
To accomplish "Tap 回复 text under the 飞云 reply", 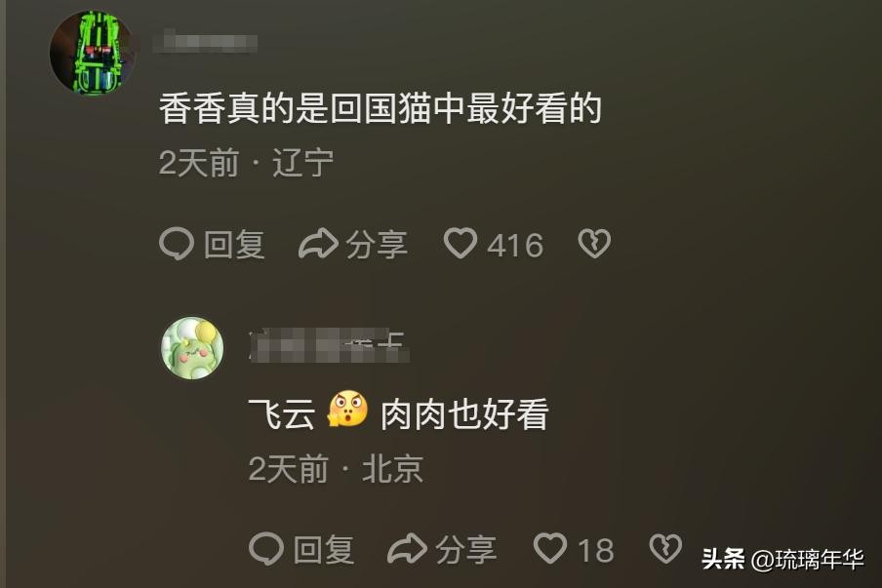I will point(324,549).
